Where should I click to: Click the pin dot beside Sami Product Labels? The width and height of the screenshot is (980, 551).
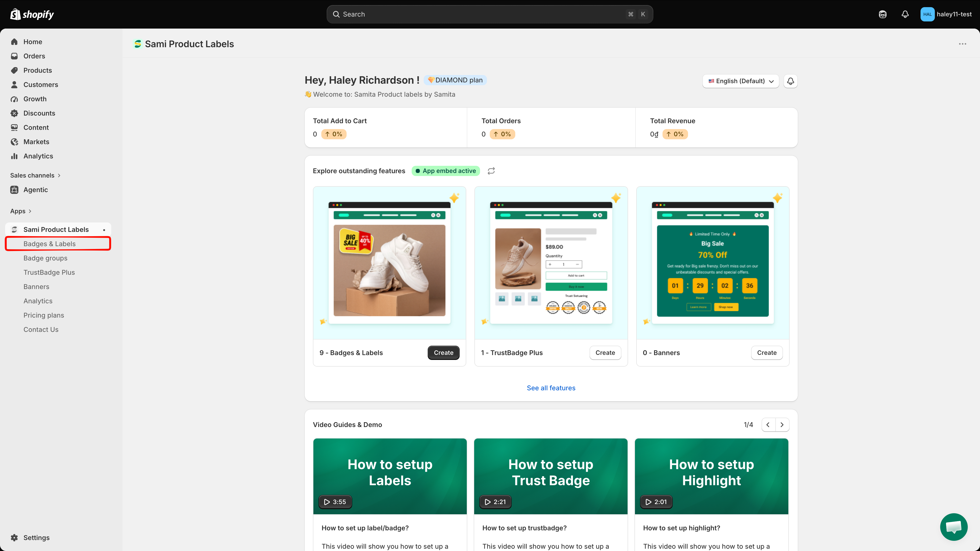point(104,230)
